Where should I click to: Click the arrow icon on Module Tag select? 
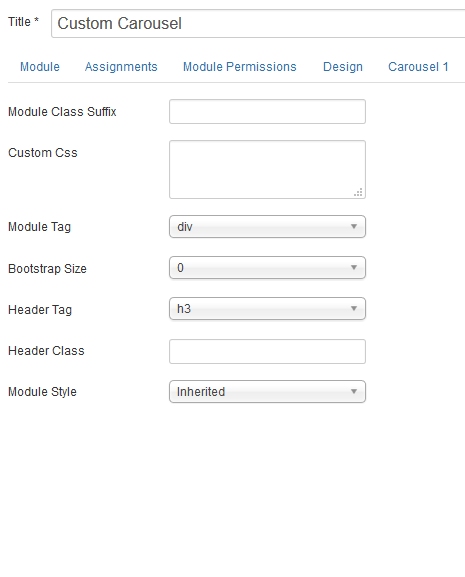pos(354,227)
